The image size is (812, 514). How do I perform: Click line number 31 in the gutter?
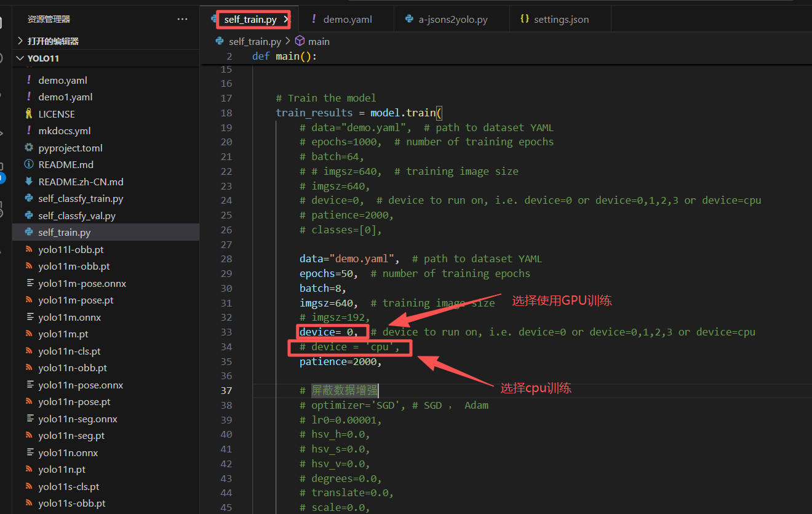coord(226,303)
